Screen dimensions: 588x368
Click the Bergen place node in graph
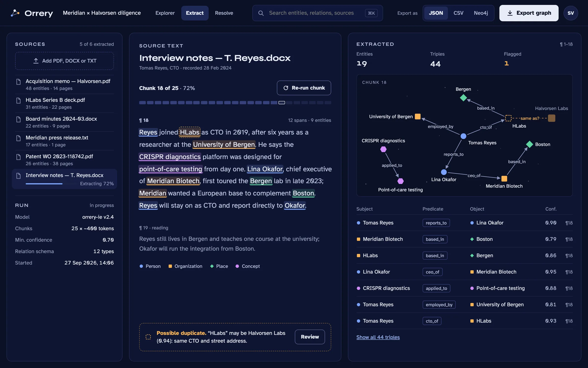click(x=463, y=98)
